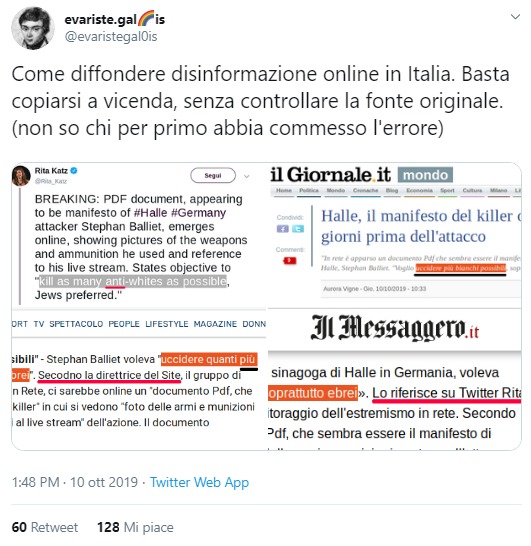
Task: Select the Politica menu item
Action: click(309, 190)
